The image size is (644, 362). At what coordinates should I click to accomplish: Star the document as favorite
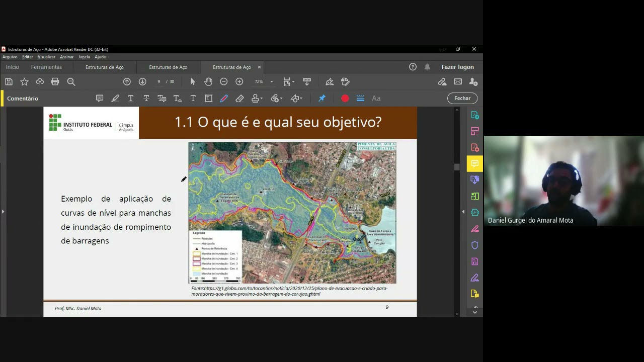click(x=24, y=81)
